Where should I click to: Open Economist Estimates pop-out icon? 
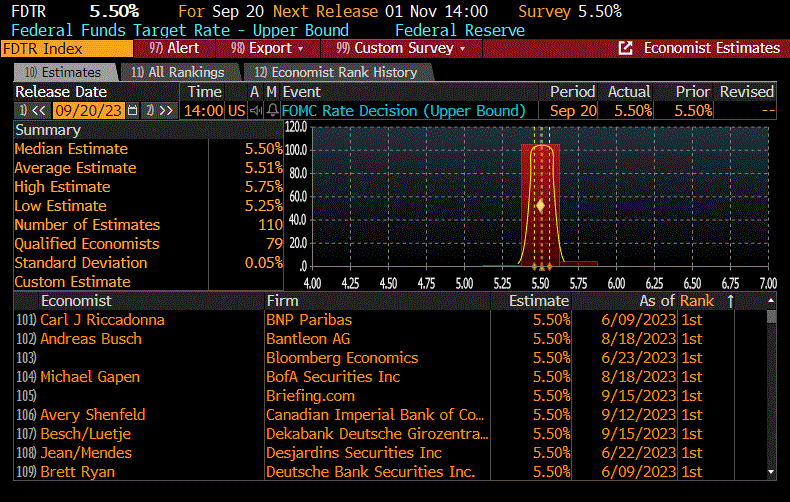(625, 48)
